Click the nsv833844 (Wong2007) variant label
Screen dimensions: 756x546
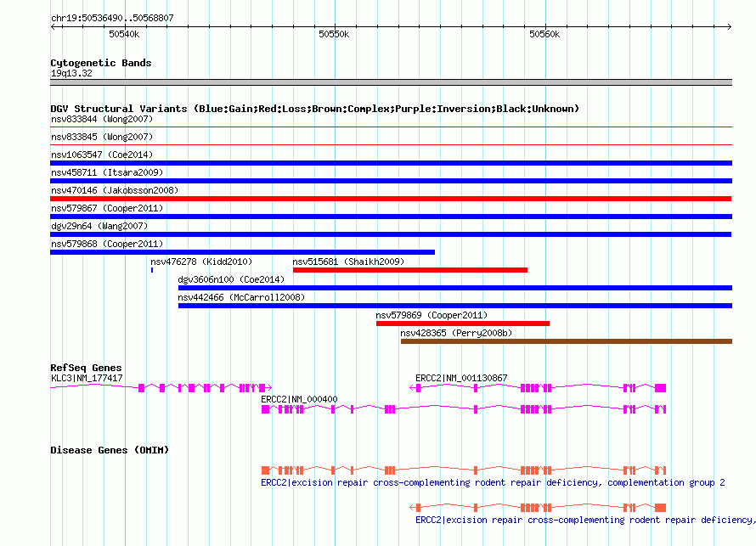pyautogui.click(x=102, y=119)
